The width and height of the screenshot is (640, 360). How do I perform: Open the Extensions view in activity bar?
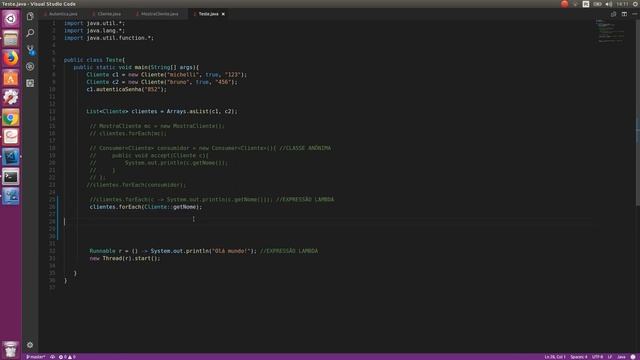[x=30, y=83]
